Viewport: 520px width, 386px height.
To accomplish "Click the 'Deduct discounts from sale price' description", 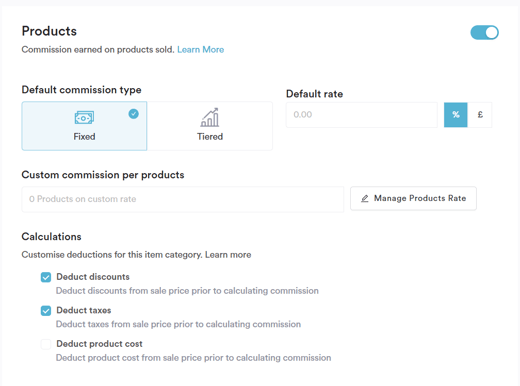I will click(187, 291).
